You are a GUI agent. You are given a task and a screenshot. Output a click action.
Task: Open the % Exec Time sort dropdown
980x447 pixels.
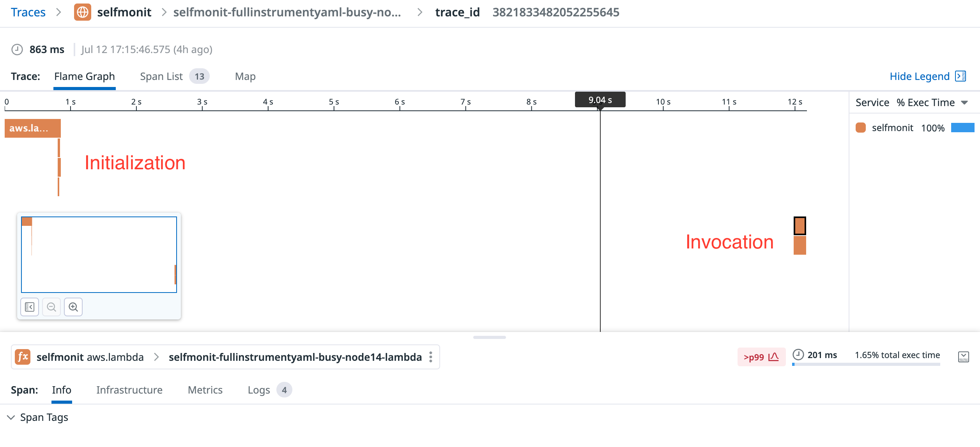pyautogui.click(x=965, y=102)
